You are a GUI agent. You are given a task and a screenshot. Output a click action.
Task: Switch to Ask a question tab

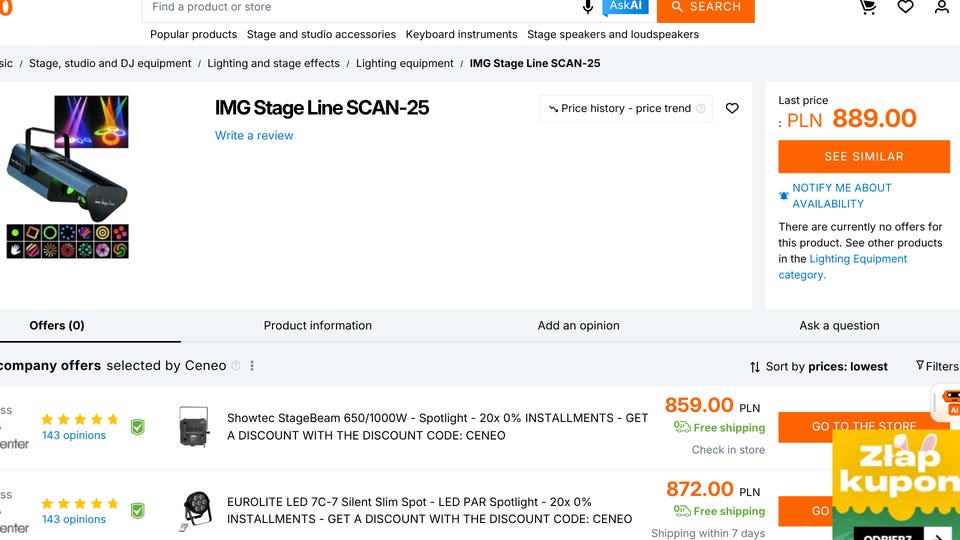tap(839, 326)
